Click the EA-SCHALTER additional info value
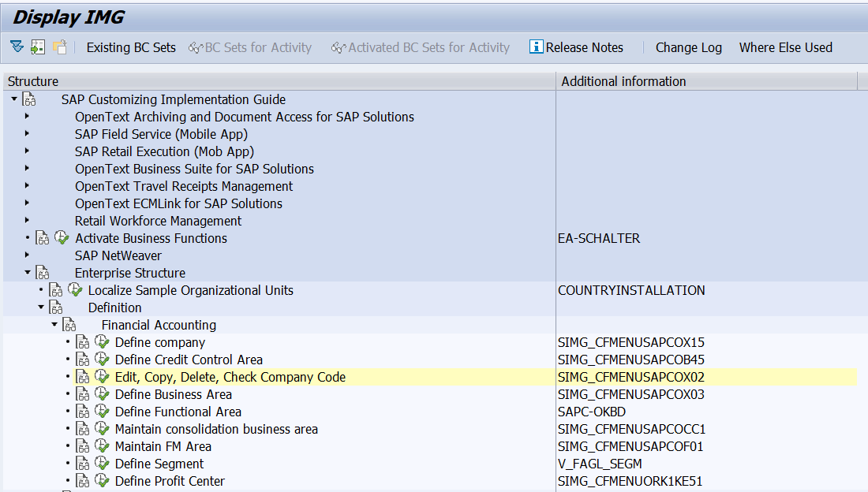The image size is (868, 492). pyautogui.click(x=599, y=239)
